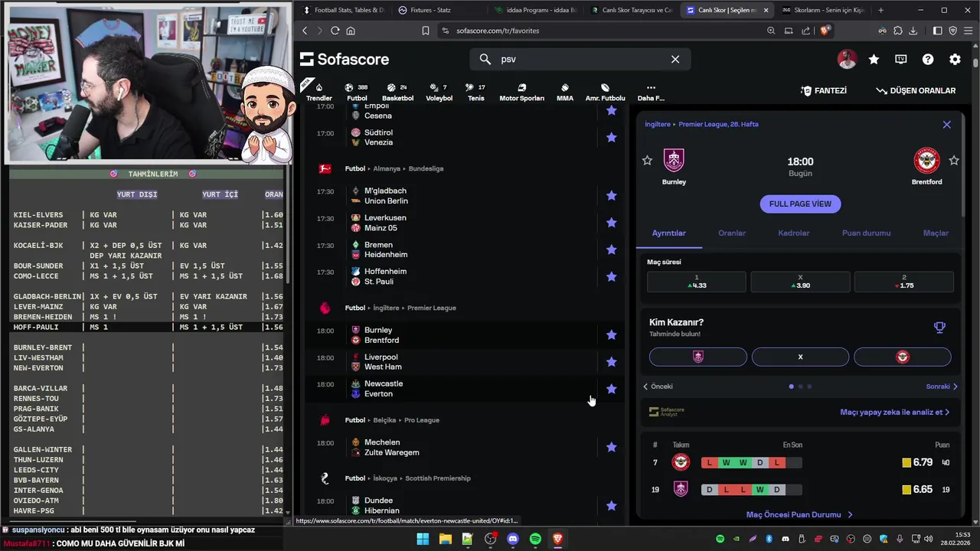
Task: Go to browser home page
Action: [x=351, y=31]
